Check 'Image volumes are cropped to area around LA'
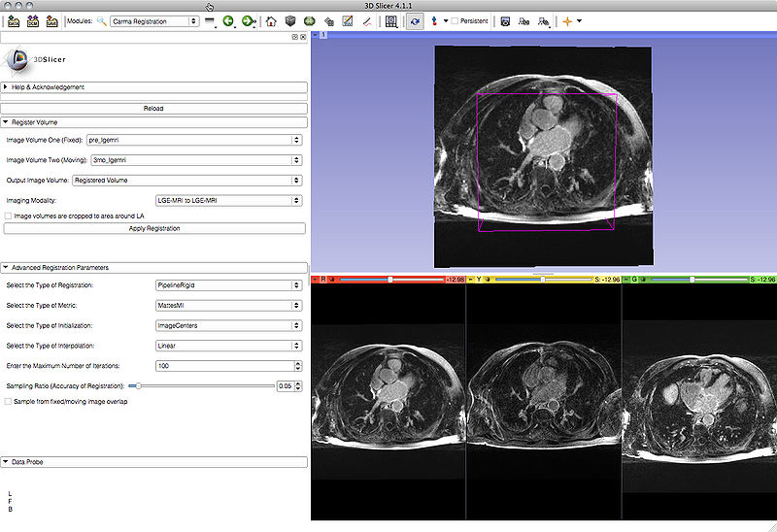Viewport: 777px width, 532px height. [9, 216]
